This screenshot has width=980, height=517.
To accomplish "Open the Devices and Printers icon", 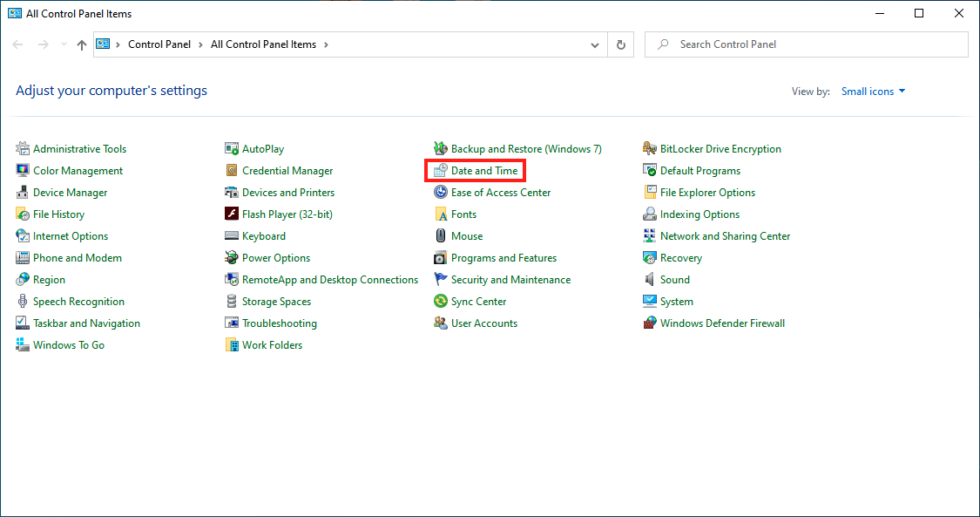I will (x=232, y=193).
